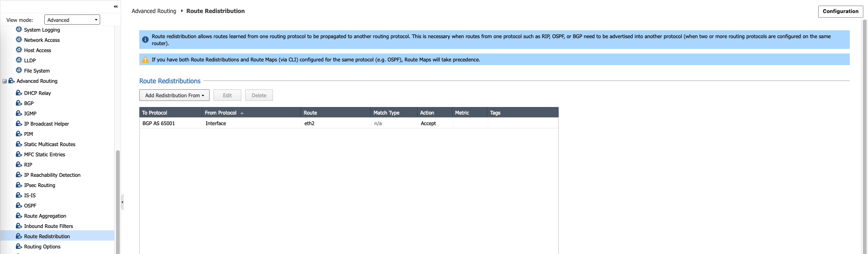868x254 pixels.
Task: Sort table by From Protocol column
Action: (x=221, y=113)
